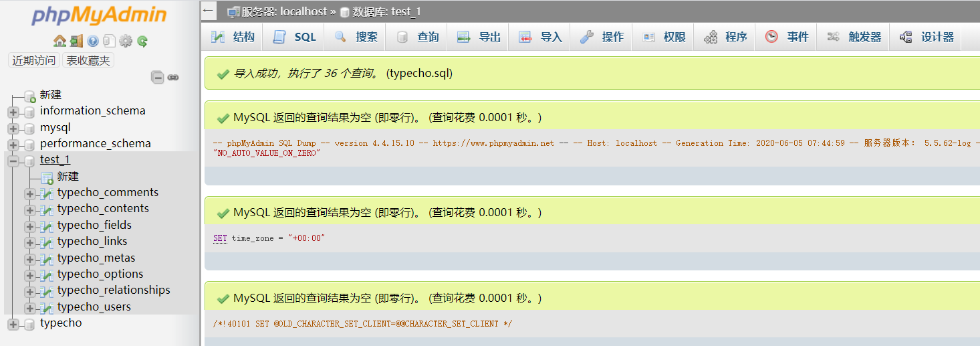Open navigation panel settings gear icon
The width and height of the screenshot is (980, 346).
[126, 41]
